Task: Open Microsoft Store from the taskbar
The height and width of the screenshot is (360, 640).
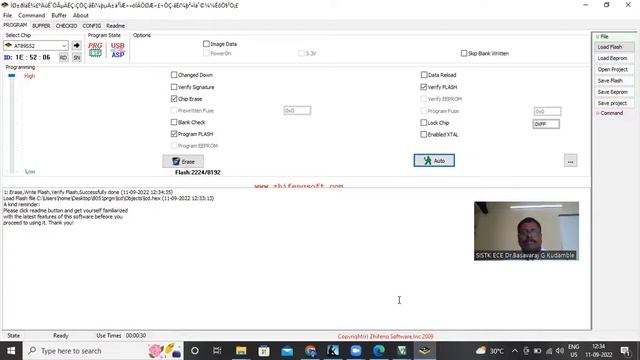Action: (264, 351)
